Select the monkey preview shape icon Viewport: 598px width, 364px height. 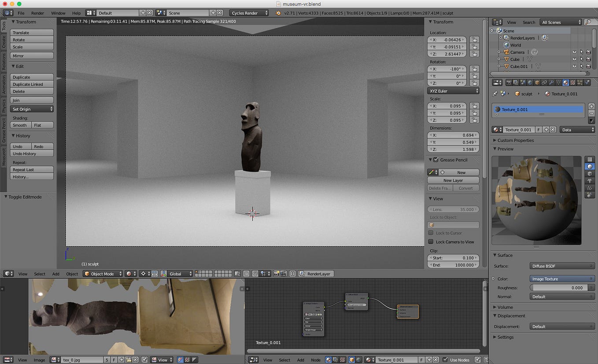590,181
